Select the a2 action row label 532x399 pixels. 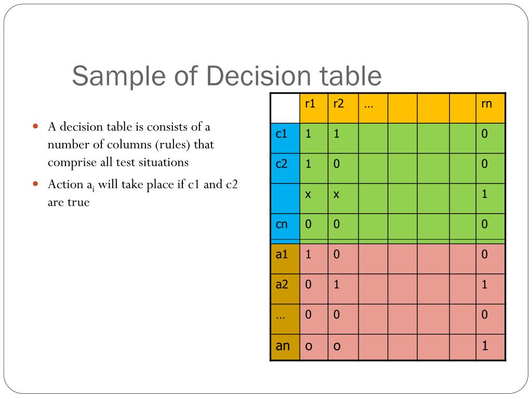pos(285,289)
